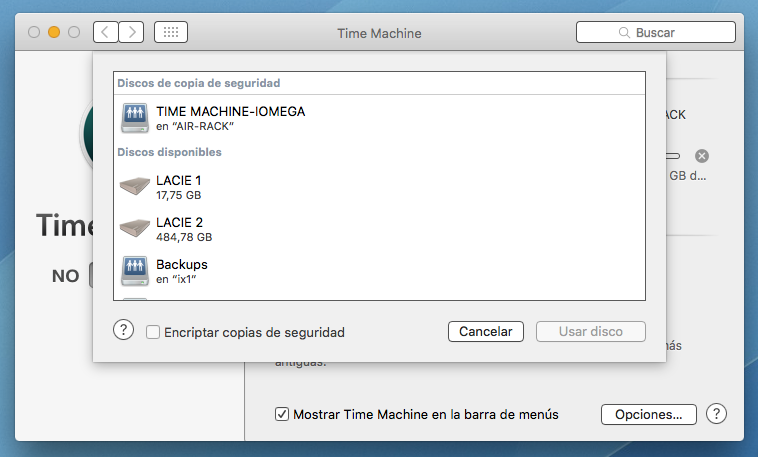Click the Cancelar button
The width and height of the screenshot is (758, 457).
pyautogui.click(x=485, y=332)
